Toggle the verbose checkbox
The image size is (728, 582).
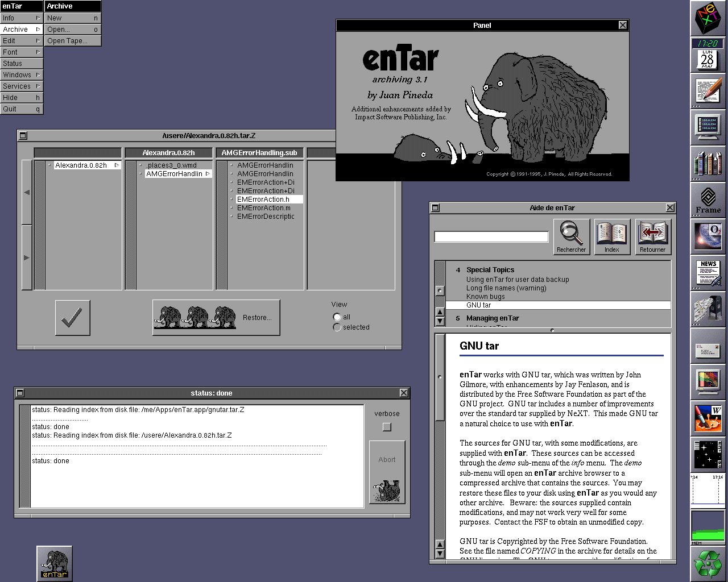pyautogui.click(x=387, y=427)
